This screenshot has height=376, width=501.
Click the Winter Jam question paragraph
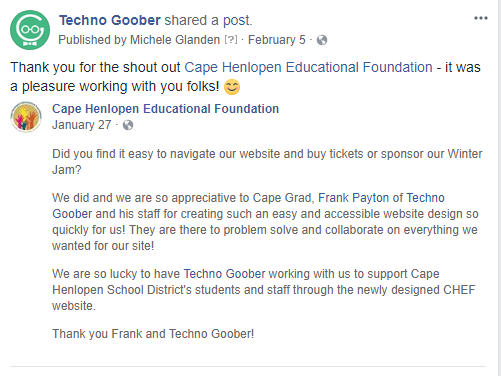(267, 162)
